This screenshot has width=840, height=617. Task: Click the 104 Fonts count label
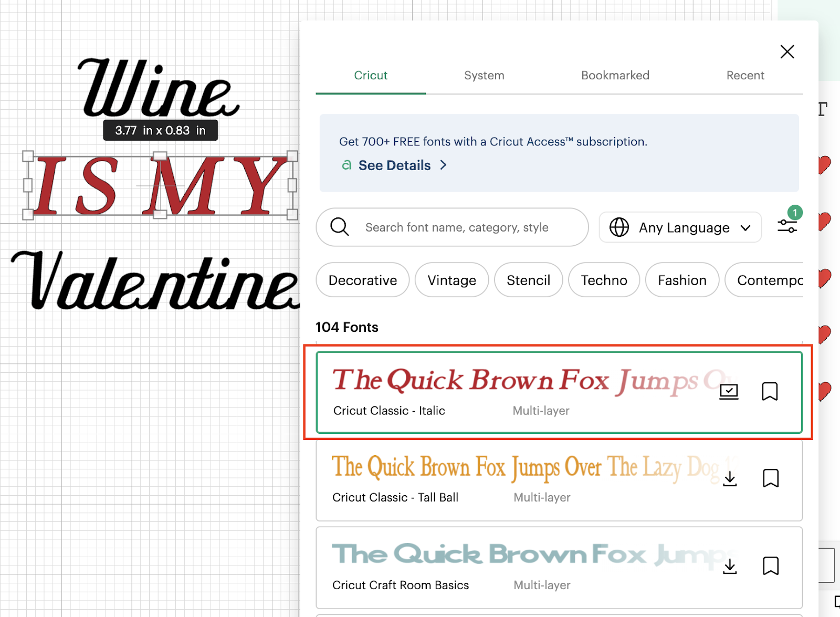(x=346, y=327)
